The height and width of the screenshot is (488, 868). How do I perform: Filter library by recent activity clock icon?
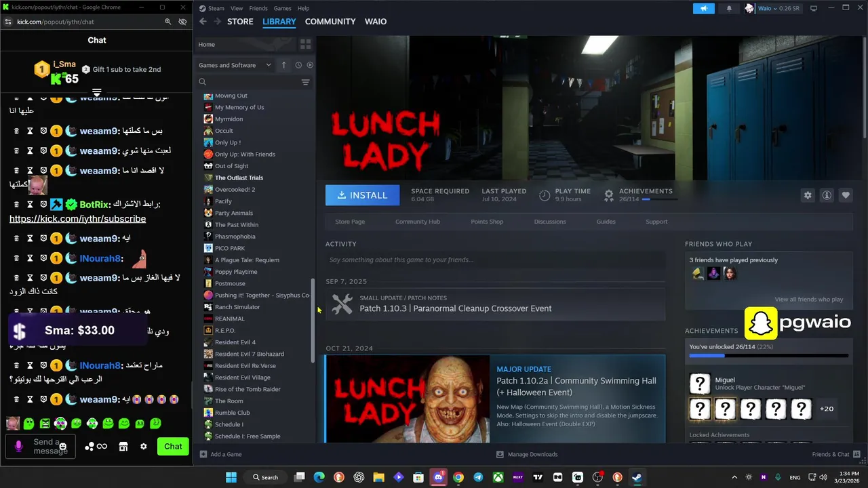click(x=298, y=65)
